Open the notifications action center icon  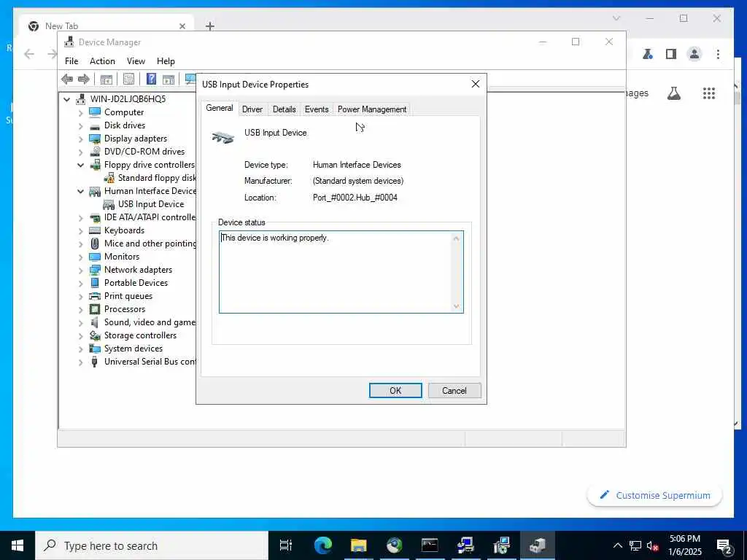[x=724, y=545]
